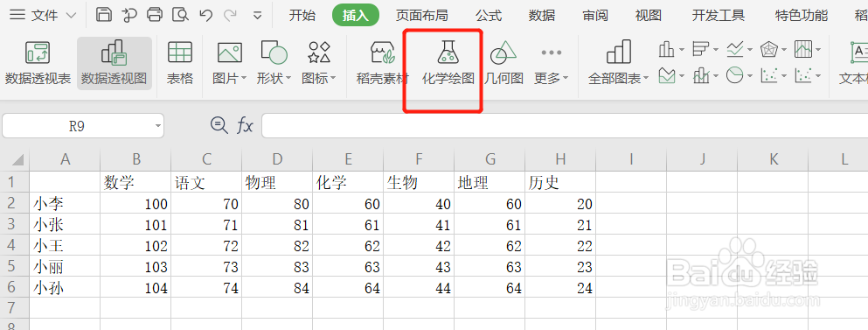Screen dimensions: 868x330
Task: Select cell containing 化学
Action: pyautogui.click(x=348, y=182)
